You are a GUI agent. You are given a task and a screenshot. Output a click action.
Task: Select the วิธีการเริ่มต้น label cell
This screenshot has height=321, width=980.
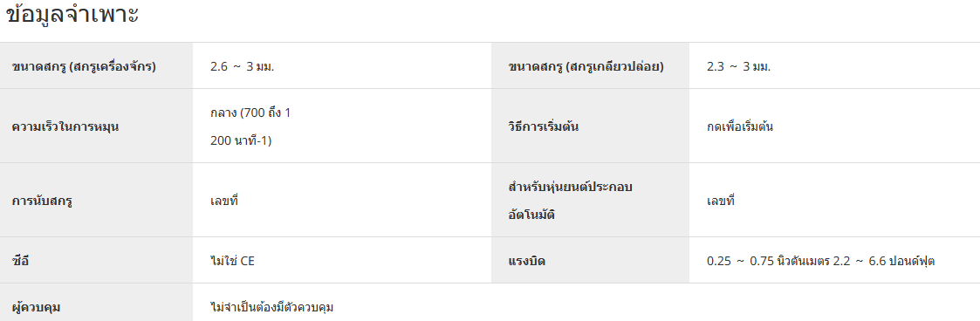(591, 126)
